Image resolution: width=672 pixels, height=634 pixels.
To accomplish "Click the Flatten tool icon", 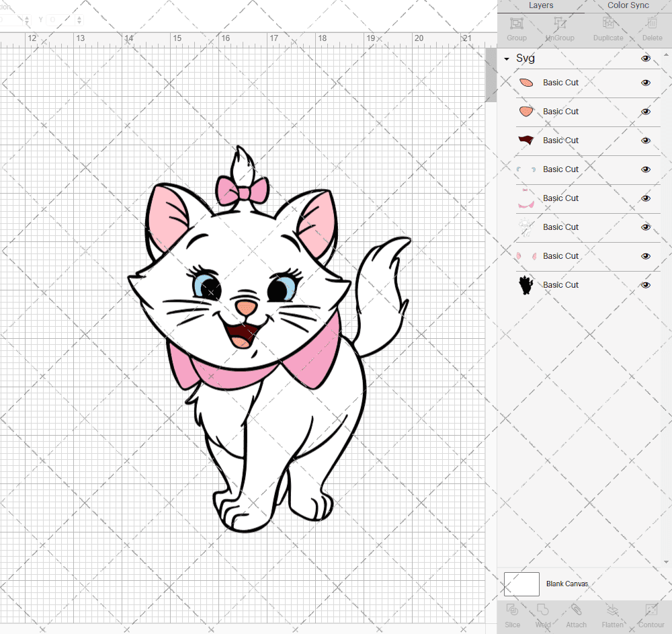I will coord(612,610).
